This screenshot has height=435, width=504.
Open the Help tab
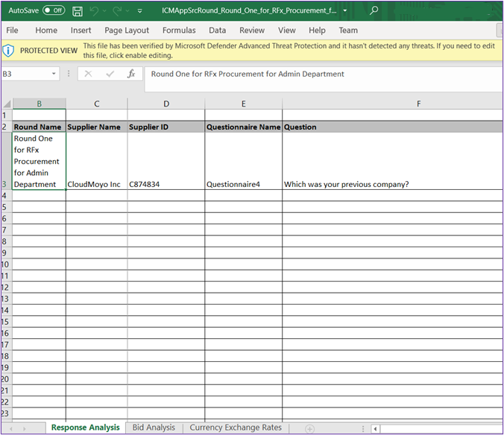[317, 31]
